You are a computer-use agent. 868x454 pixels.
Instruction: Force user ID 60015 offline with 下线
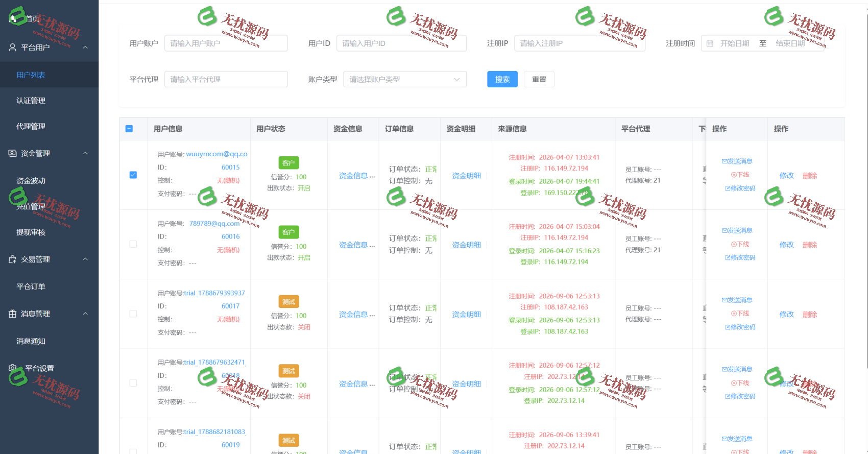tap(740, 175)
